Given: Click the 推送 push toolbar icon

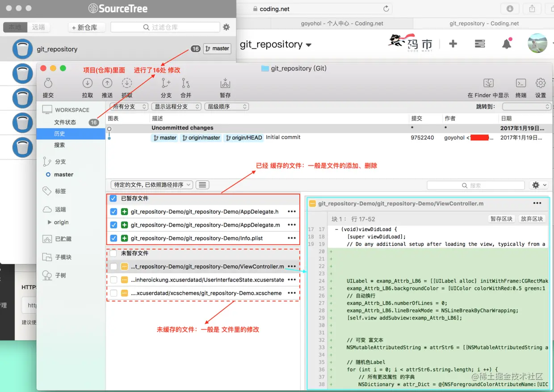Looking at the screenshot, I should point(107,83).
